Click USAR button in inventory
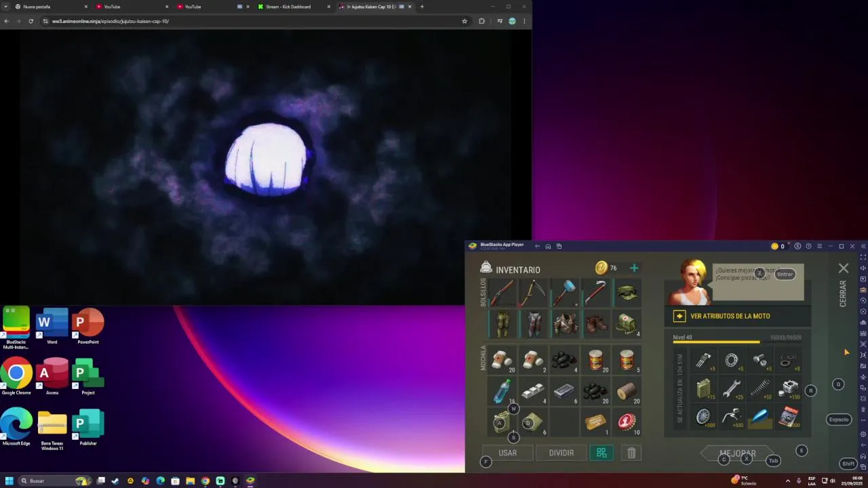This screenshot has width=868, height=488. click(507, 453)
